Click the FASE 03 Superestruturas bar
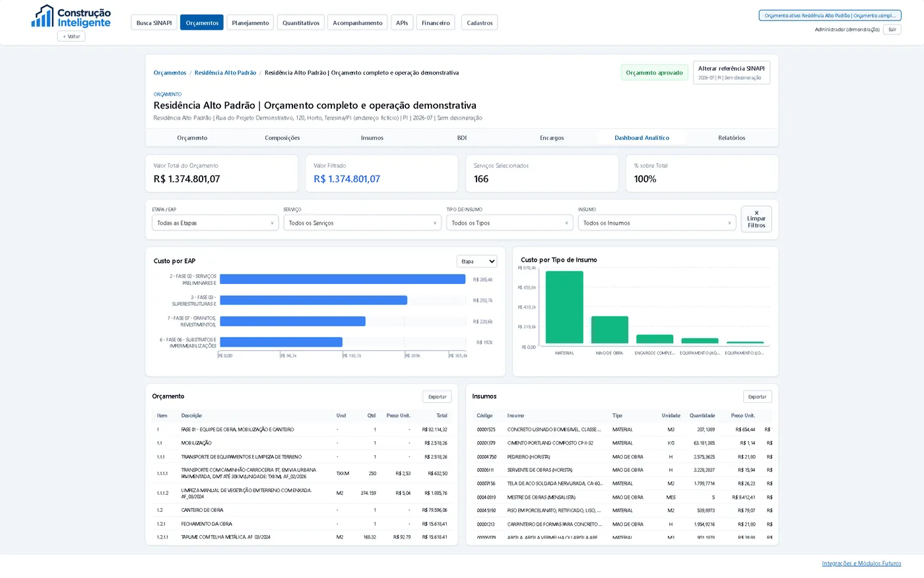Viewport: 924px width, 578px height. pyautogui.click(x=313, y=301)
